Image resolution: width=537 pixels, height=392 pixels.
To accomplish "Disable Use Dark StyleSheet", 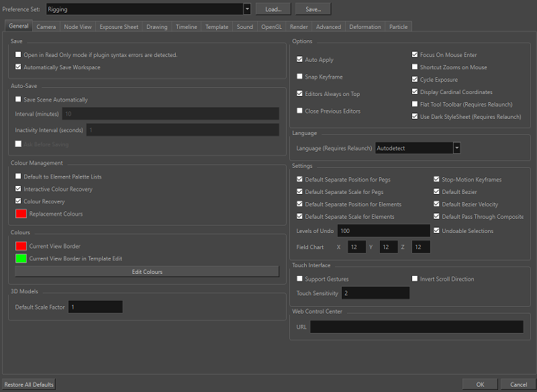I will (x=415, y=116).
